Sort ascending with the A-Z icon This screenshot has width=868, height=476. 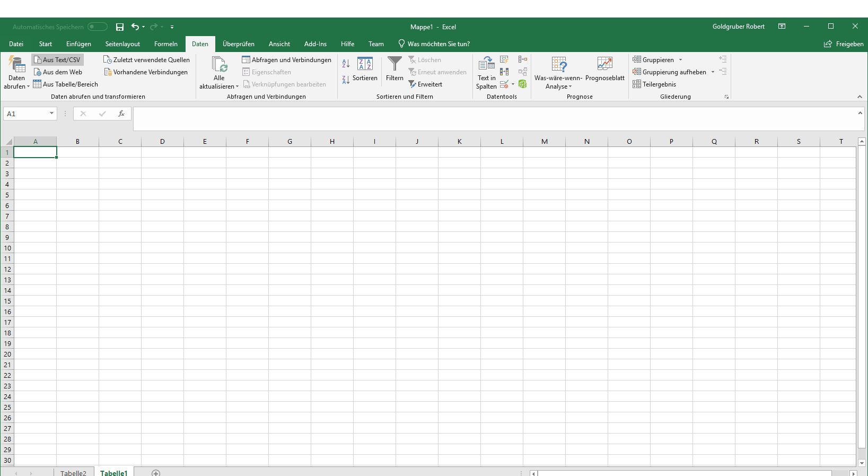click(346, 64)
